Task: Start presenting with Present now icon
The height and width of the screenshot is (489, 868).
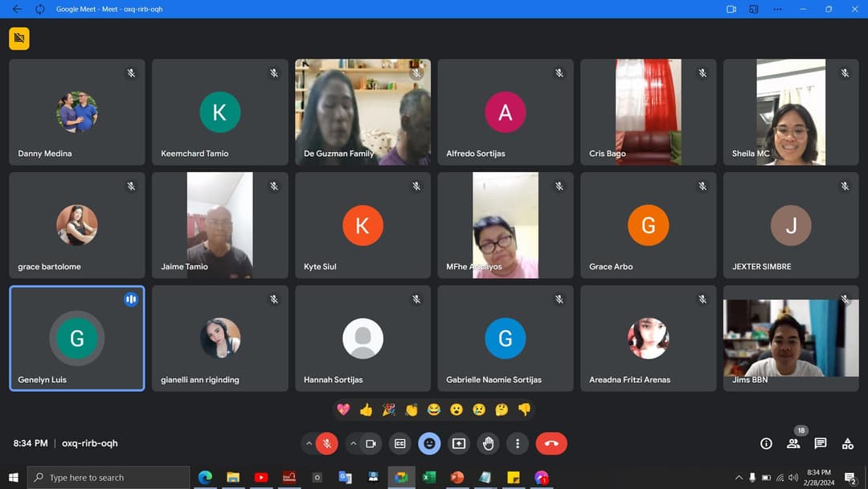Action: 459,444
